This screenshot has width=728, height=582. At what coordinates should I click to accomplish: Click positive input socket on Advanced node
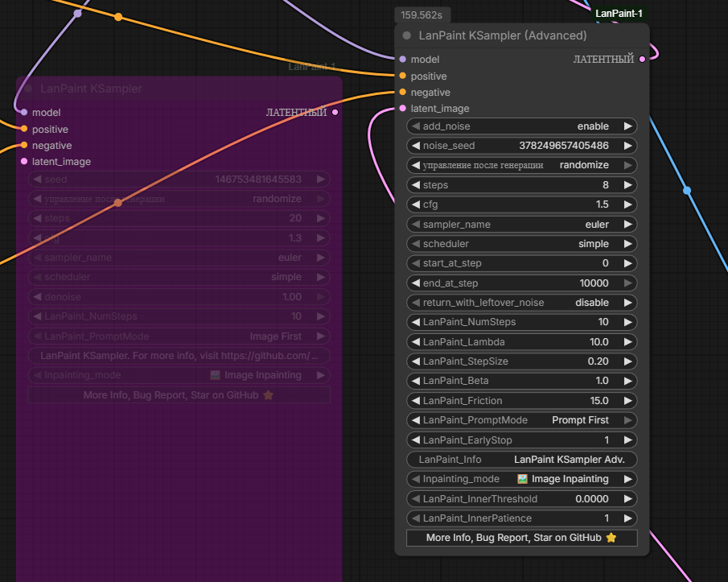point(402,76)
